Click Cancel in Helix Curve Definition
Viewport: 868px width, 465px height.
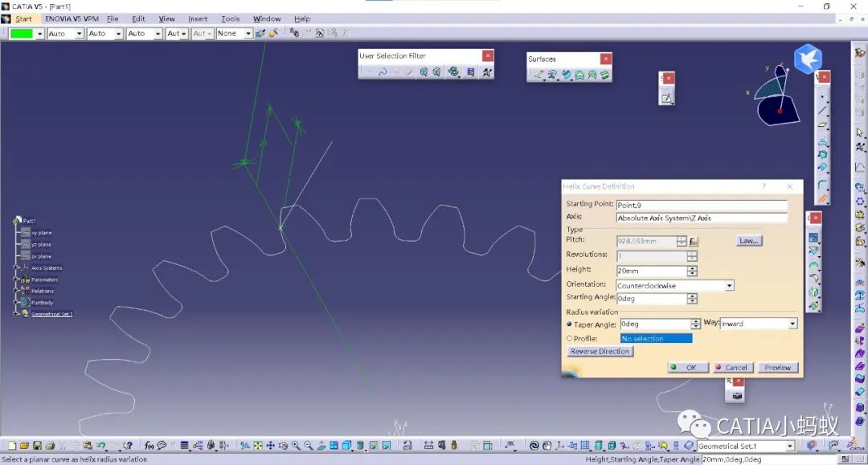tap(733, 367)
